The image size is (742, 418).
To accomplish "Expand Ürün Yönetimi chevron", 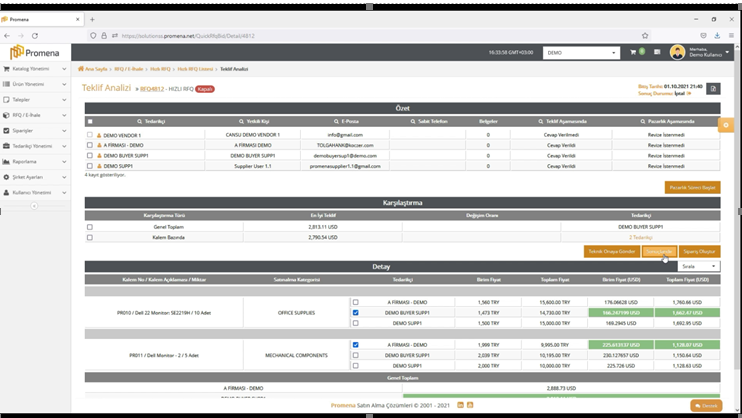I will [64, 84].
